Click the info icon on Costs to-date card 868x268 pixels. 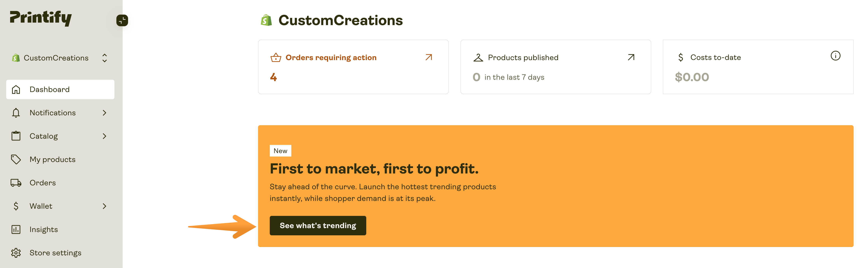click(836, 56)
